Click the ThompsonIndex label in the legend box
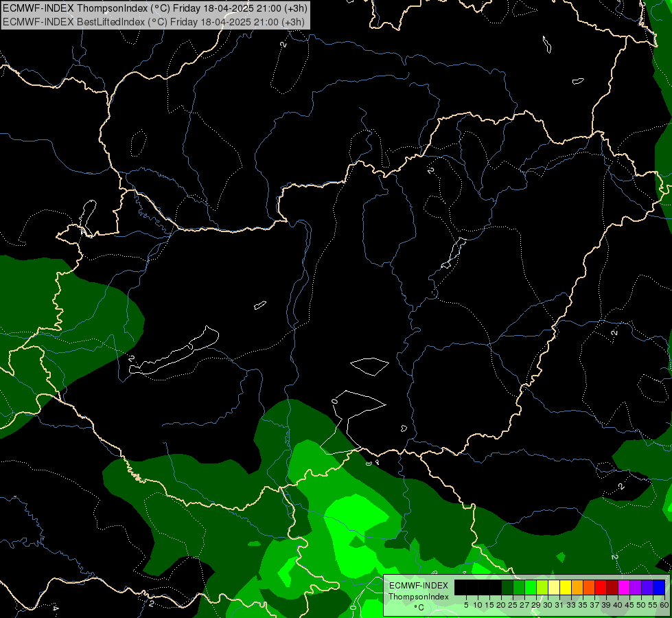The image size is (672, 618). tap(419, 597)
